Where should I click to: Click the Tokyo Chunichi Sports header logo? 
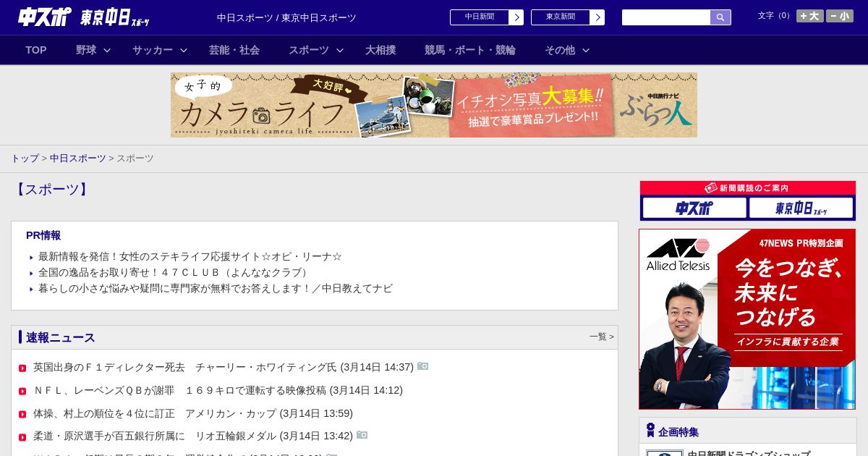point(115,18)
